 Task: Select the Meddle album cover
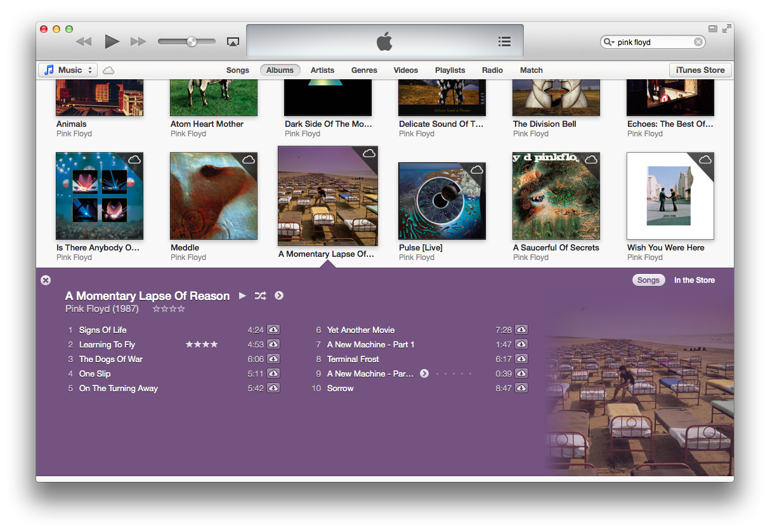click(214, 196)
